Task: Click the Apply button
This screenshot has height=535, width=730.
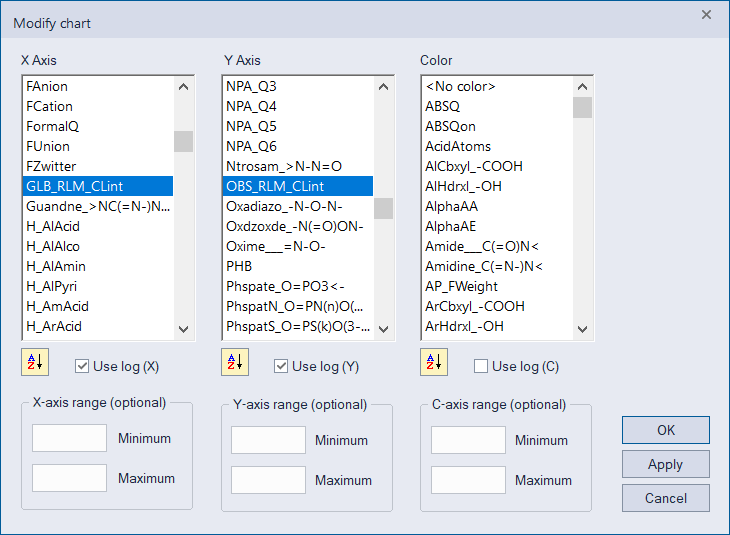Action: 666,464
